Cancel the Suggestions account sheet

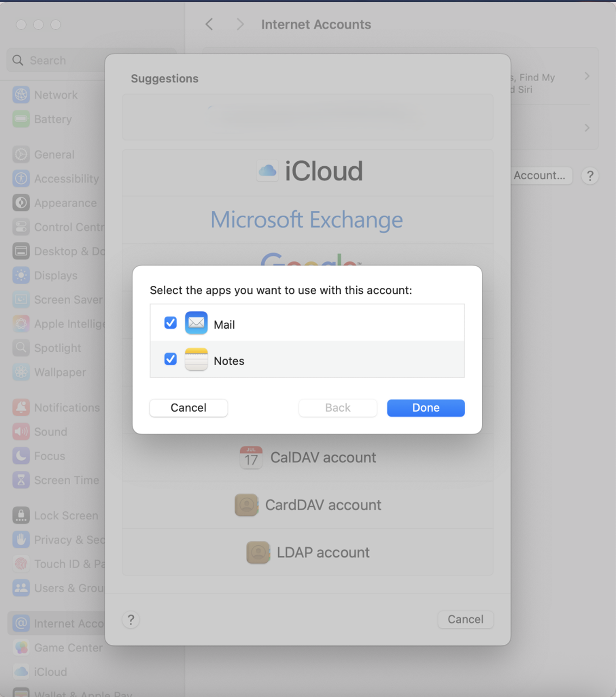click(466, 619)
